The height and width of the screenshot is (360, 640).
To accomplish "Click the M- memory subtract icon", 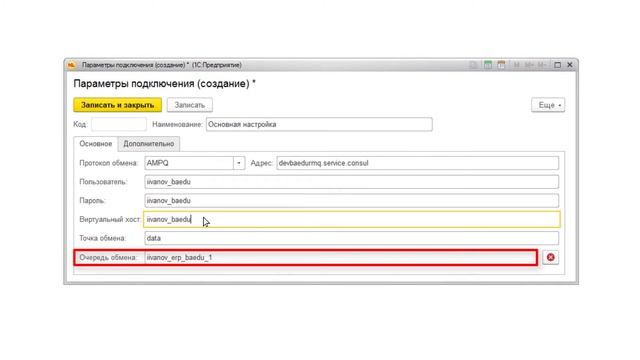I will (542, 65).
